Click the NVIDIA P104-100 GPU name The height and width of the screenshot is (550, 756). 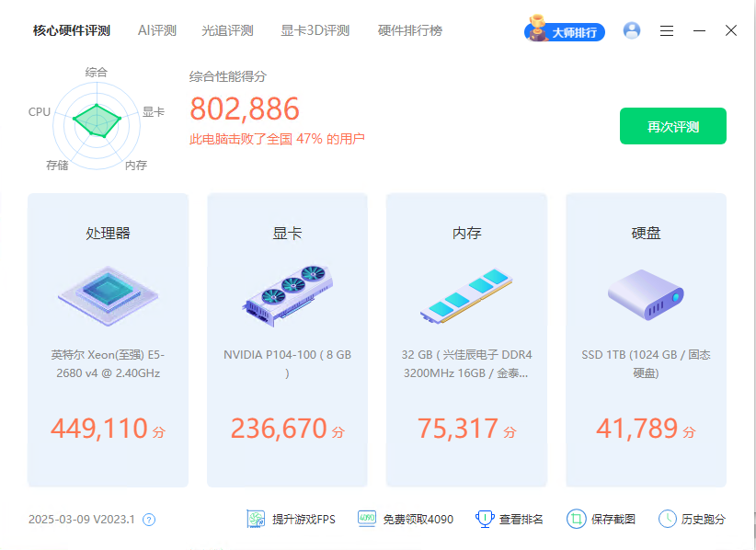287,364
